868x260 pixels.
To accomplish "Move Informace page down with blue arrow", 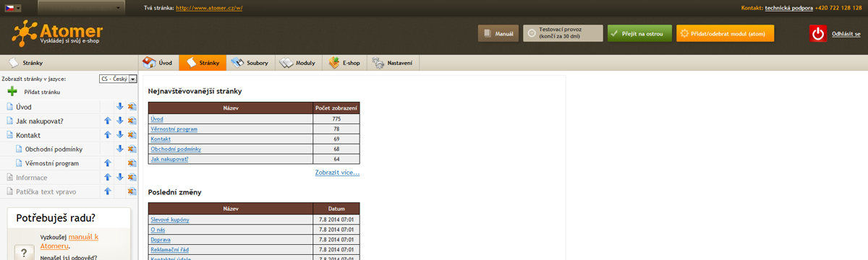I will (x=119, y=177).
